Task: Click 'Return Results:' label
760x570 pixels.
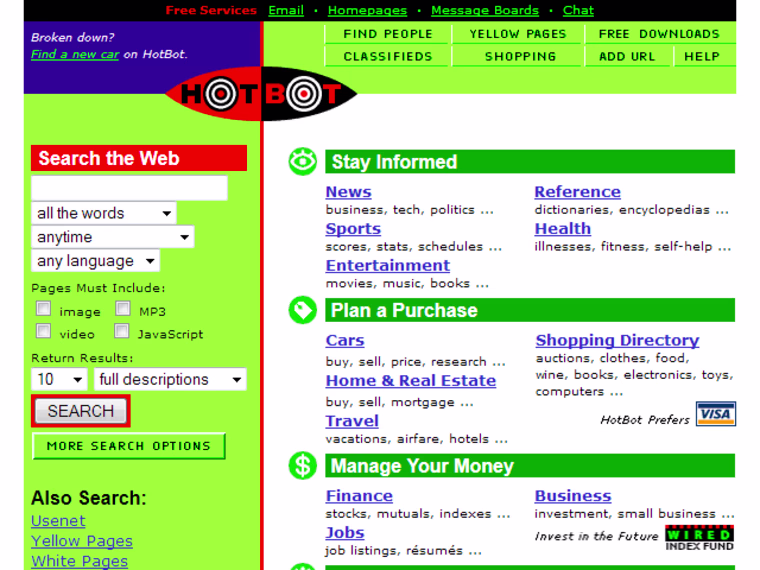Action: pos(82,358)
